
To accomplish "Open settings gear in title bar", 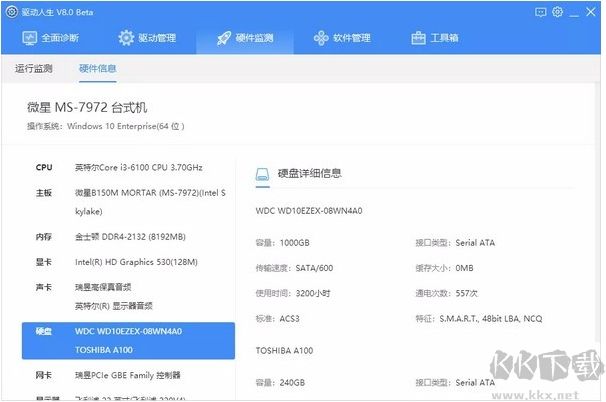I will pos(557,12).
